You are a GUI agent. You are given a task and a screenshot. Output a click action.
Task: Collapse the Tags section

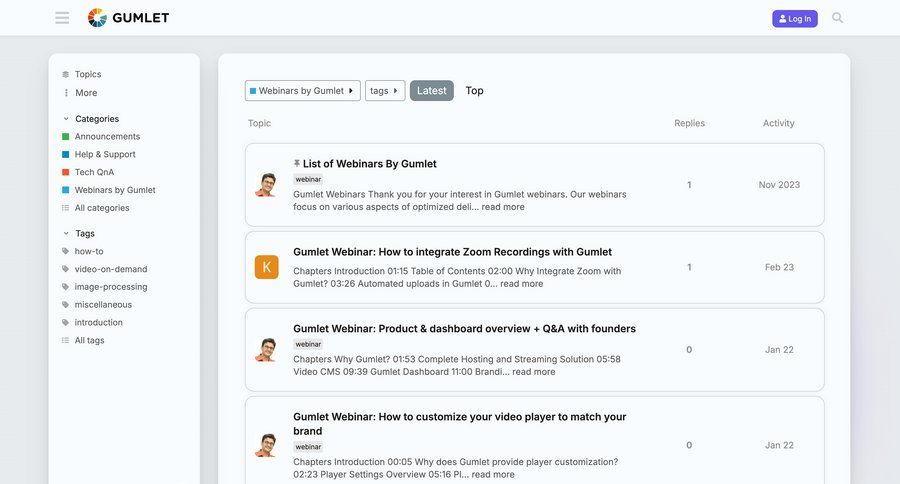point(79,233)
